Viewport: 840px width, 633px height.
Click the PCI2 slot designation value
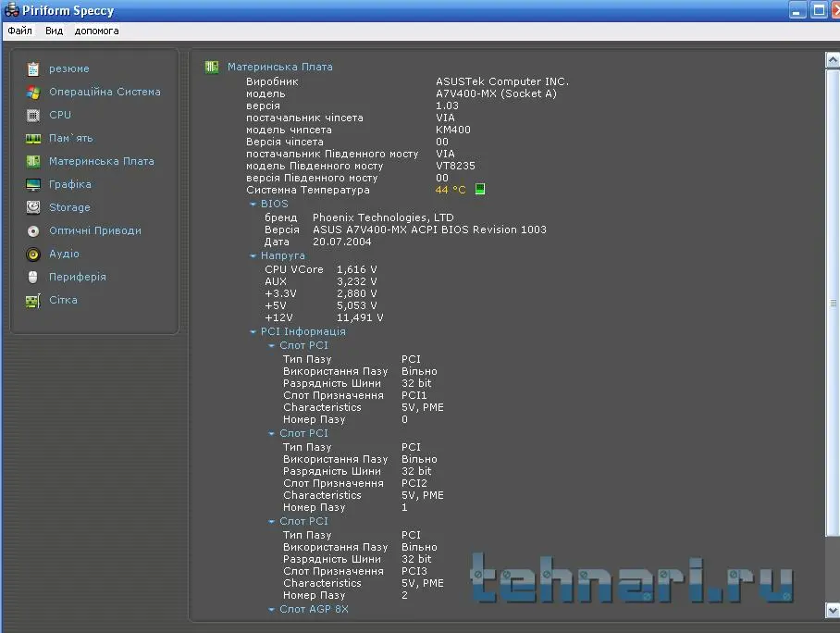pyautogui.click(x=414, y=483)
